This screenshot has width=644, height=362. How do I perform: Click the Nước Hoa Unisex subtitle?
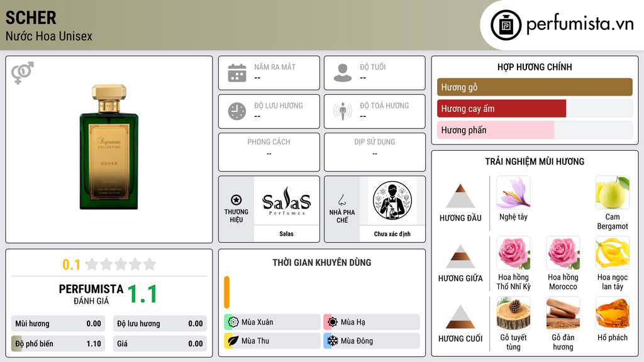[49, 36]
